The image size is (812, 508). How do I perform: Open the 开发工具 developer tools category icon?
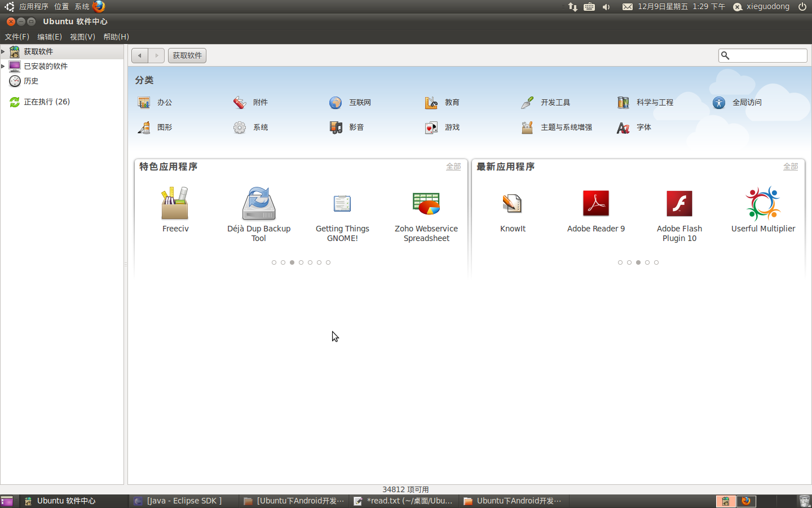527,103
